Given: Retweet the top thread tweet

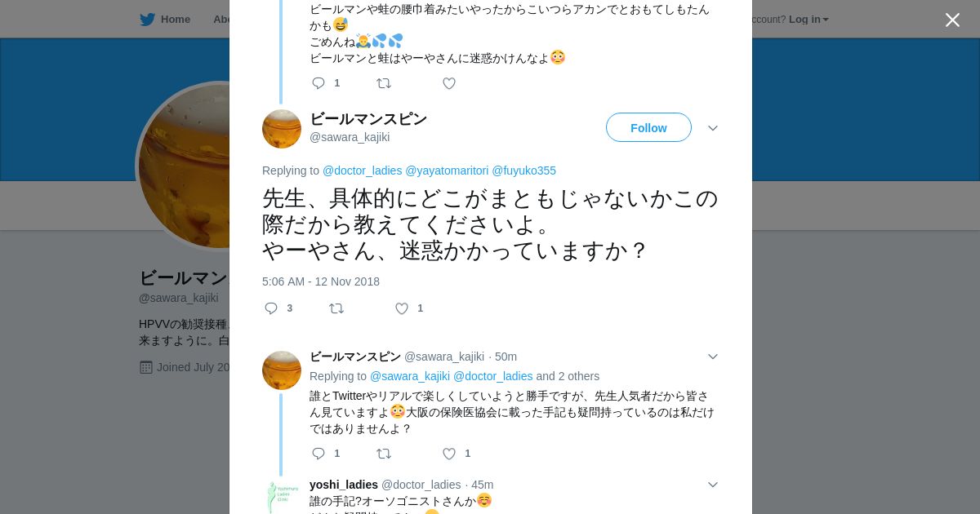Looking at the screenshot, I should (383, 83).
